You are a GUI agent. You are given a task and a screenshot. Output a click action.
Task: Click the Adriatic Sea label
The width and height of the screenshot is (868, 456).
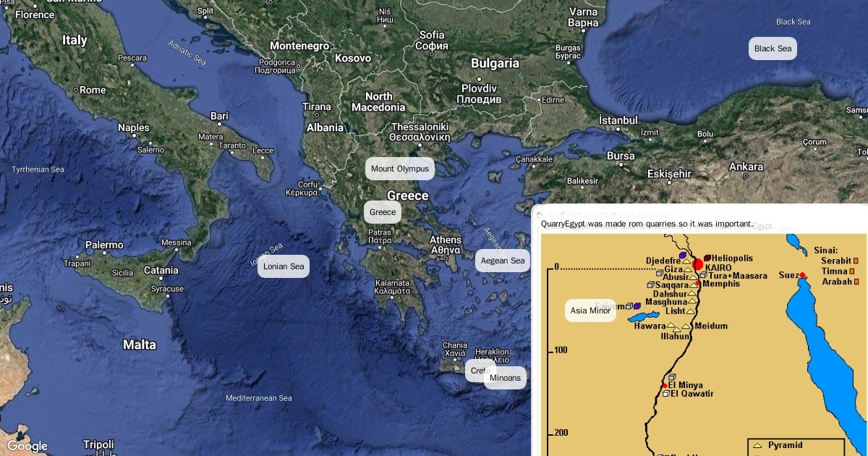[187, 54]
